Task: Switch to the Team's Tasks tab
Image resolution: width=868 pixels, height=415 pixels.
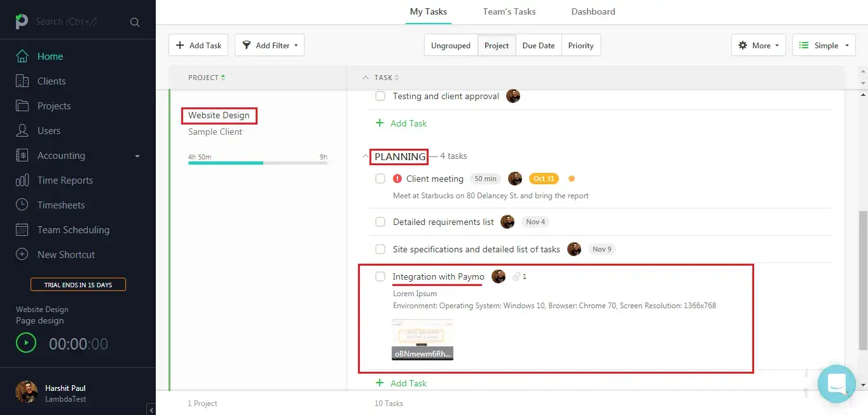Action: 509,11
